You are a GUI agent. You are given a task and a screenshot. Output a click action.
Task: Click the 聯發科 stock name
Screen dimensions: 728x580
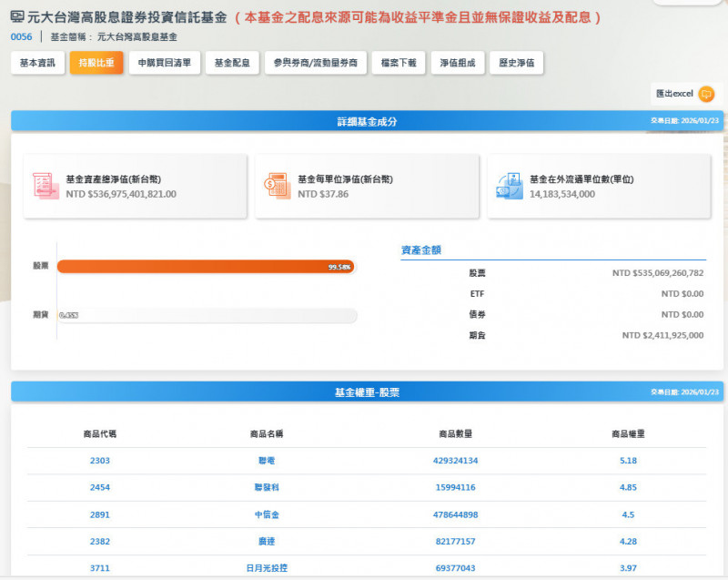coord(267,488)
